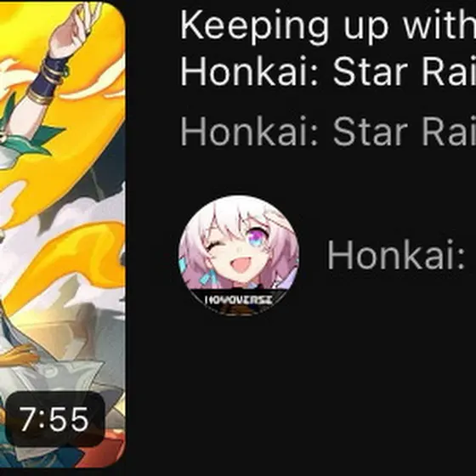Click the raised hand in the thumbnail
This screenshot has height=476, width=476.
click(x=73, y=29)
